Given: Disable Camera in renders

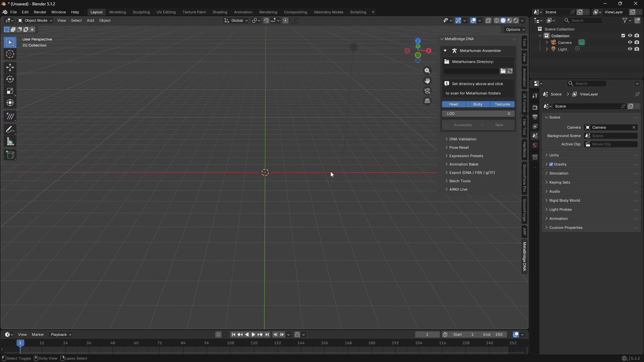Looking at the screenshot, I should (x=637, y=43).
